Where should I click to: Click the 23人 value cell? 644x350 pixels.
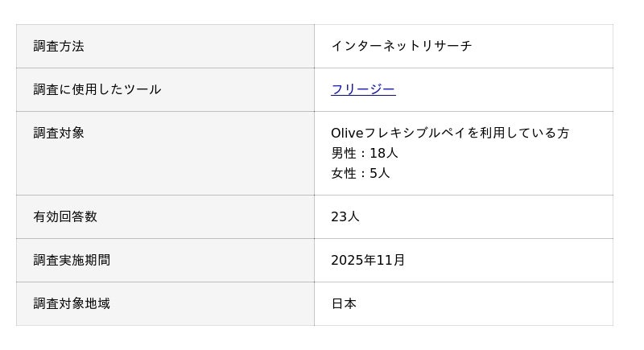tap(345, 216)
